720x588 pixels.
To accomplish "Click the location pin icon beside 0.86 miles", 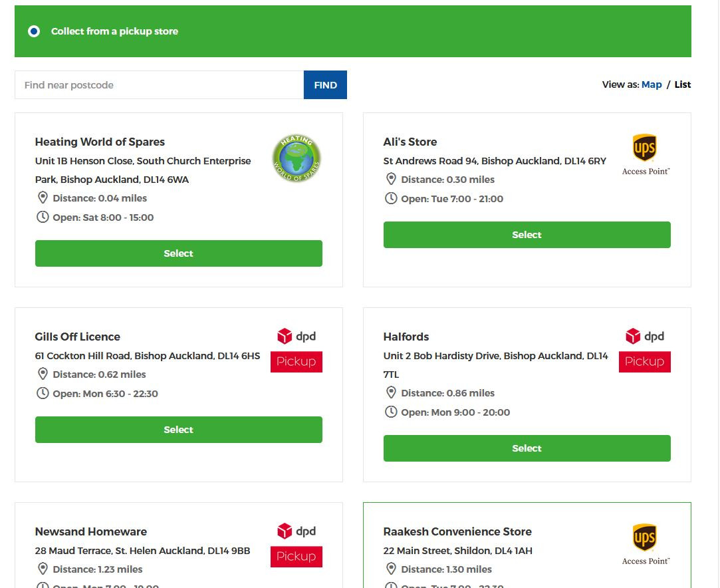I will 391,392.
